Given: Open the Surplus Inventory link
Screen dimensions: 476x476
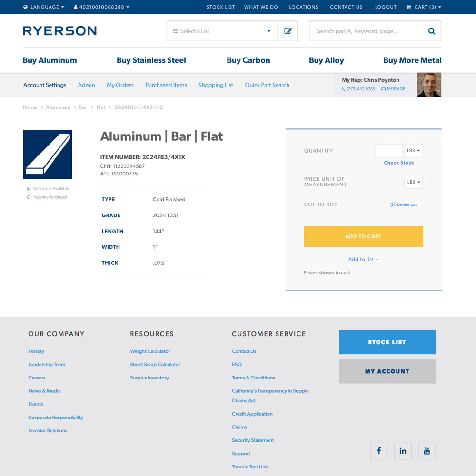Looking at the screenshot, I should [149, 378].
